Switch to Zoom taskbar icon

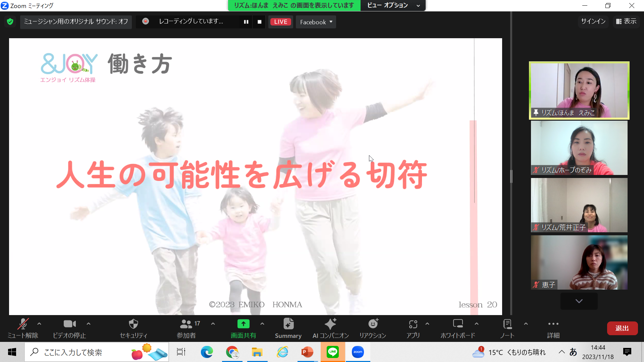(x=358, y=352)
